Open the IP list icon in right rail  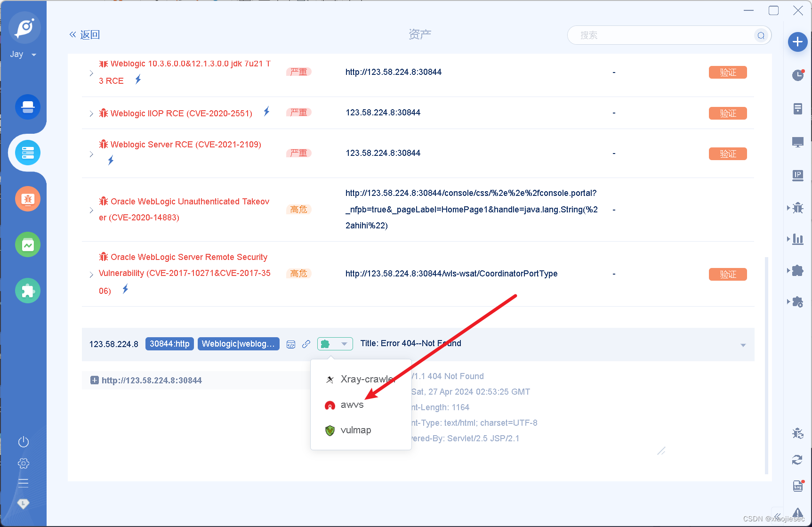coord(798,176)
